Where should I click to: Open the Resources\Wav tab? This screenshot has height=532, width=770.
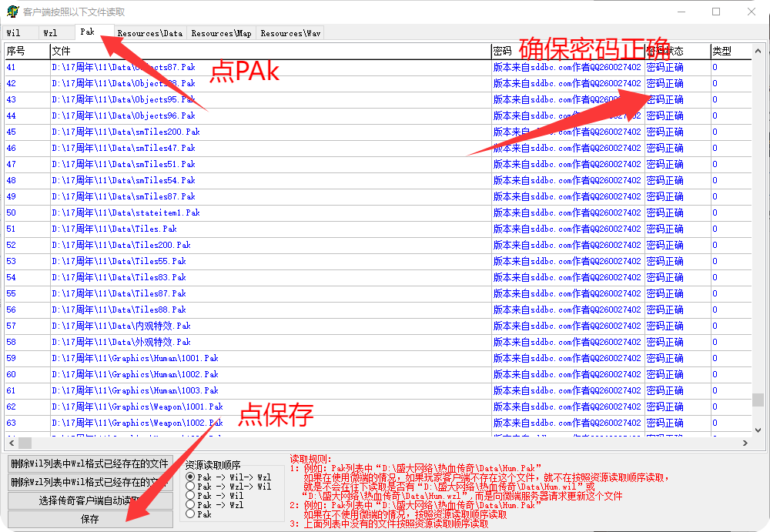[x=290, y=33]
